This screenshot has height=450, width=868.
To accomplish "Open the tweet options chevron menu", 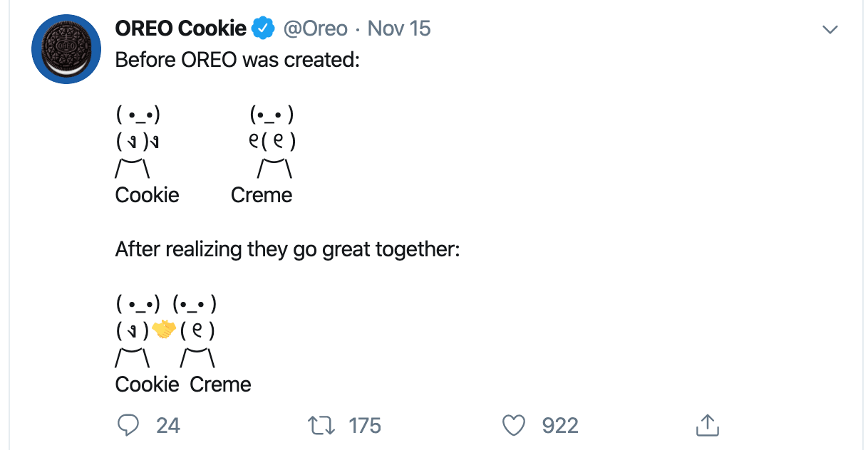I will tap(829, 29).
